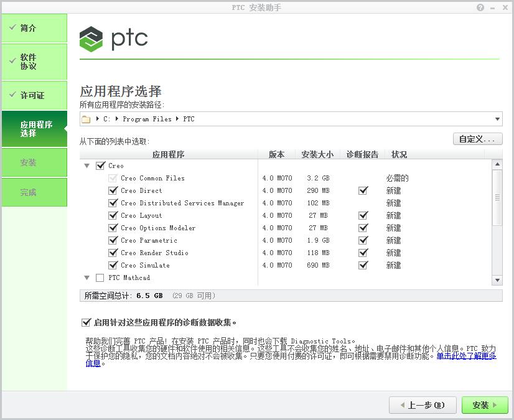
Task: Click the PTC logo
Action: click(x=113, y=39)
